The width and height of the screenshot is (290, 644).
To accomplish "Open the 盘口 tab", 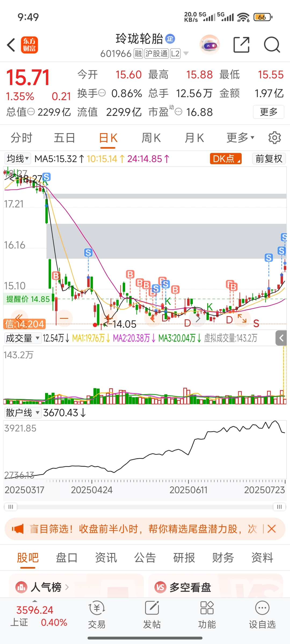I will point(67,558).
